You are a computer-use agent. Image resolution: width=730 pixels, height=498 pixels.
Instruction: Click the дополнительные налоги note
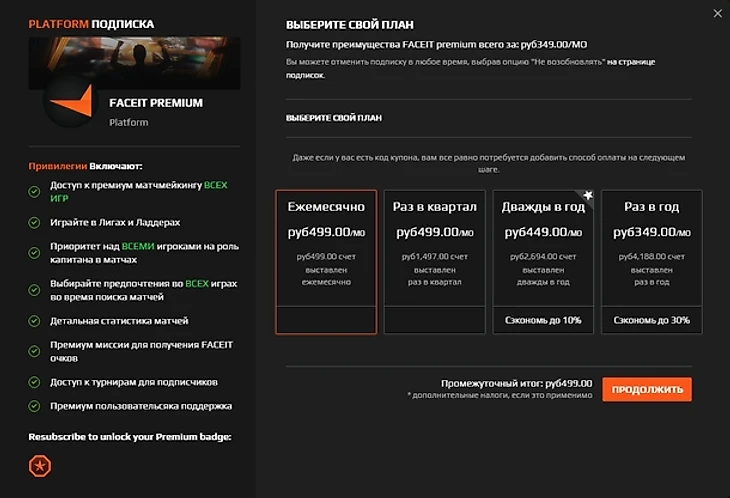(x=500, y=395)
